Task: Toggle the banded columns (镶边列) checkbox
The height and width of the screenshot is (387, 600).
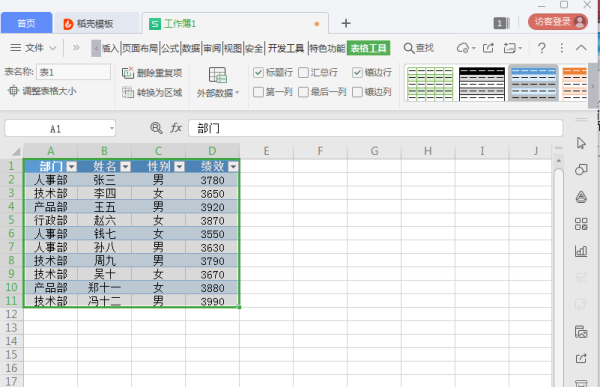Action: (x=357, y=92)
